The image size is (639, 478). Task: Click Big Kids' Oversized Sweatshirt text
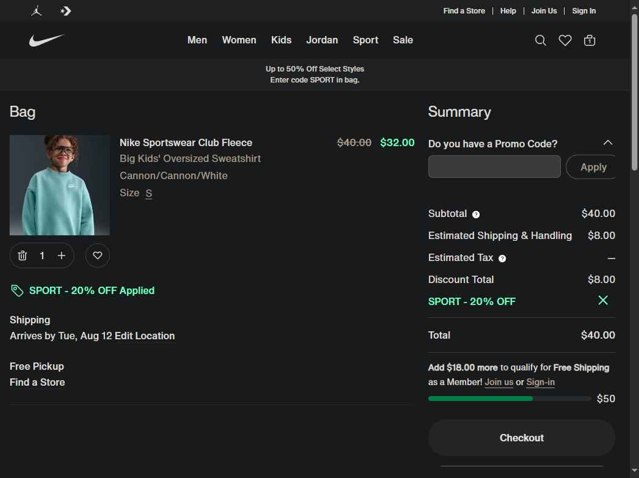(190, 159)
